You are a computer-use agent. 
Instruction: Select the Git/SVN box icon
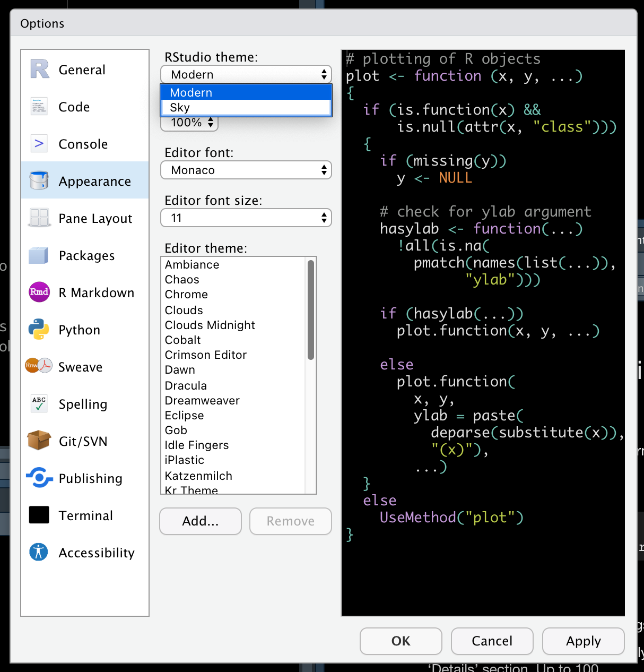tap(39, 441)
